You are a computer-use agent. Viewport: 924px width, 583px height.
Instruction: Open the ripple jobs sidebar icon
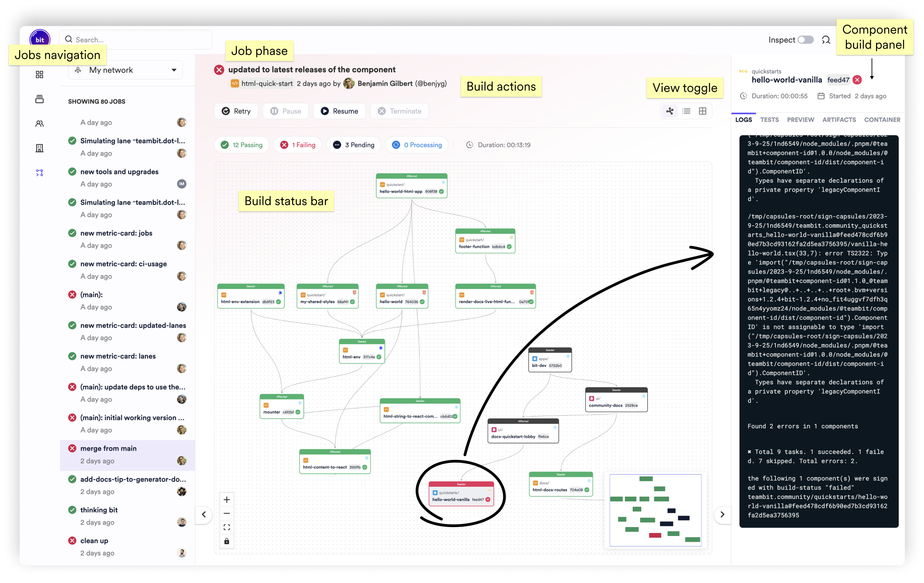point(39,173)
